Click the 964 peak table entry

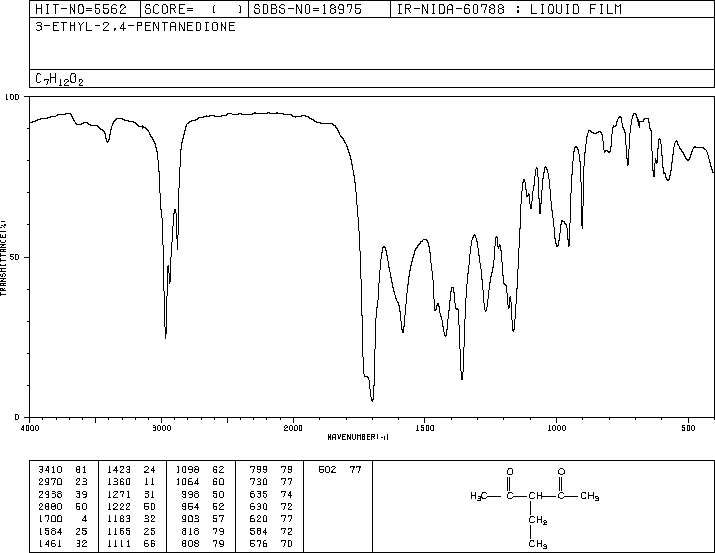203,506
